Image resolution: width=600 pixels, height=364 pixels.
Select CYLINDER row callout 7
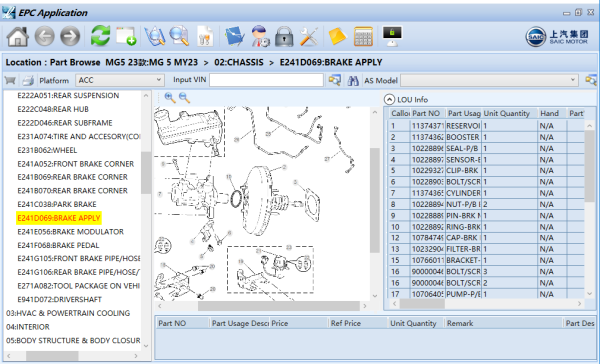tap(486, 193)
